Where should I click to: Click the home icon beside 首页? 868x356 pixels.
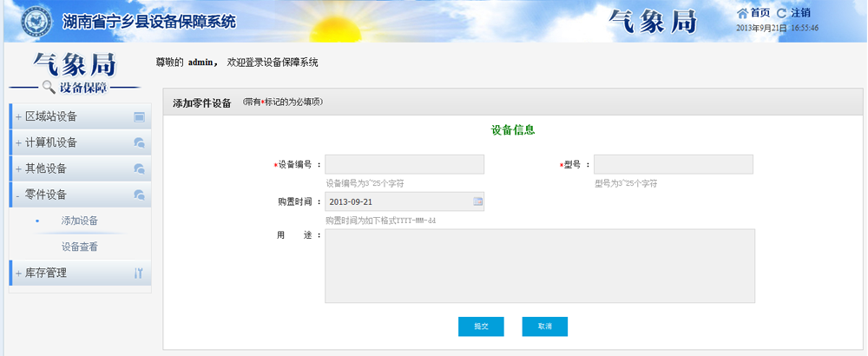click(x=742, y=13)
